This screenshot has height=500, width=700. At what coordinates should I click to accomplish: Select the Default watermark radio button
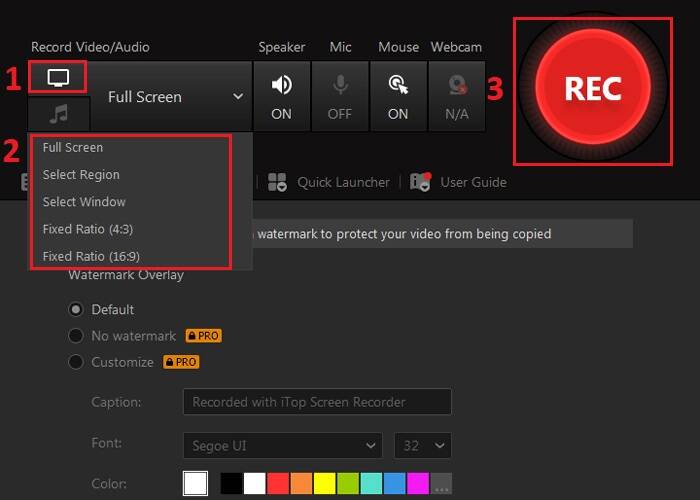click(x=76, y=309)
